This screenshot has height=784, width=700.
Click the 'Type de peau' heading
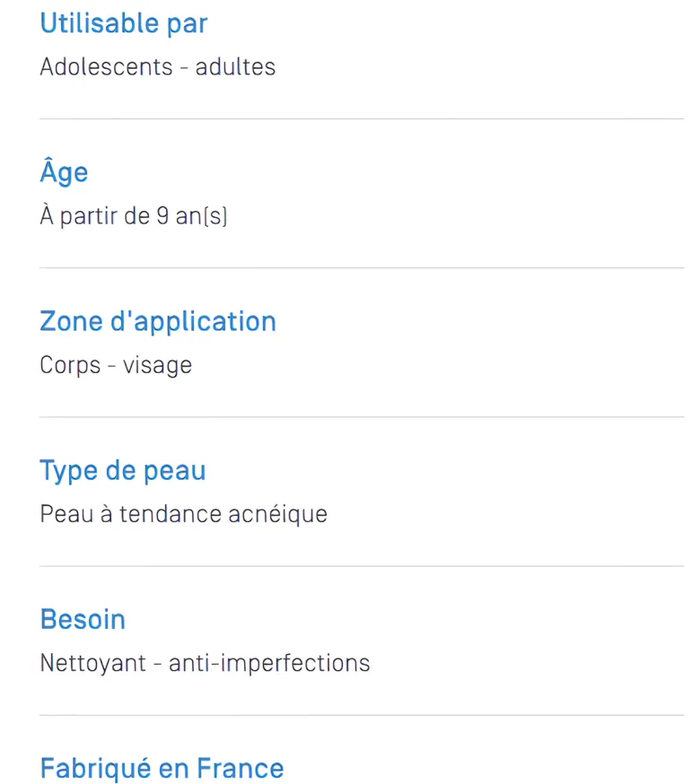(123, 471)
